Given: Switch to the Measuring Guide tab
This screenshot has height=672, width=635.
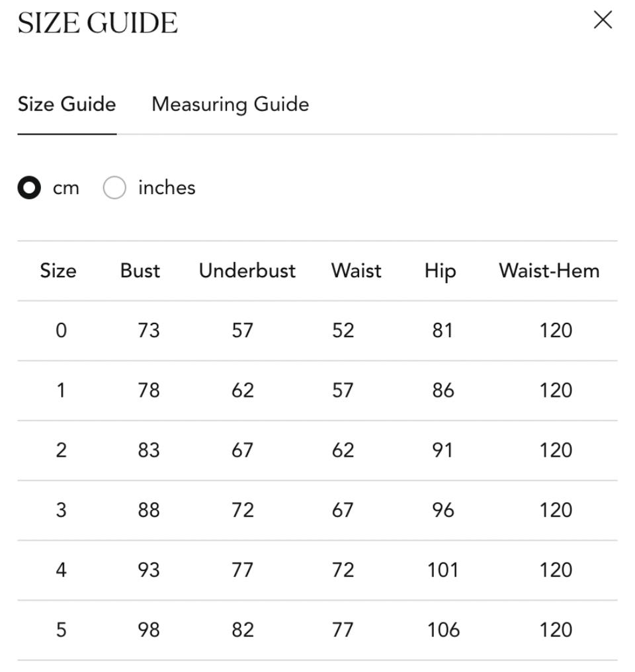Looking at the screenshot, I should click(x=230, y=104).
